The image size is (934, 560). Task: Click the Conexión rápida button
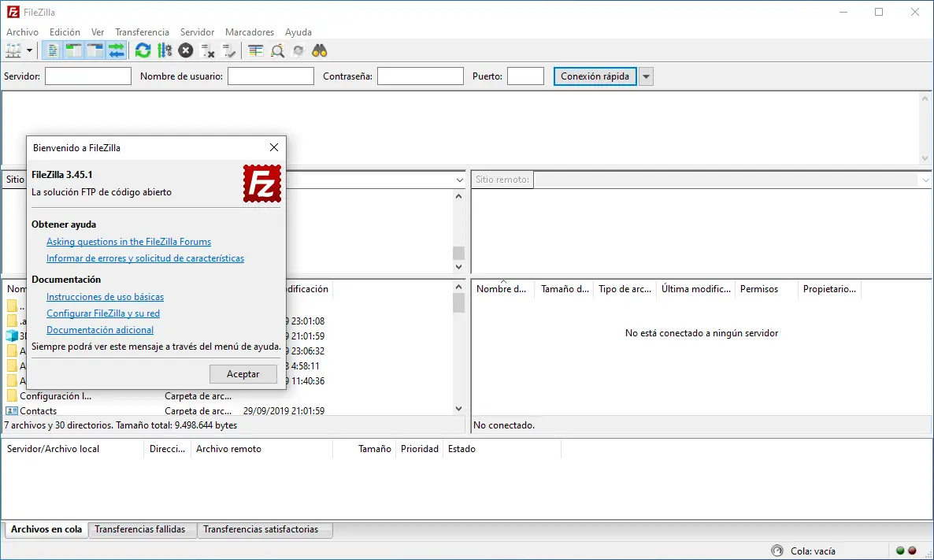coord(595,76)
